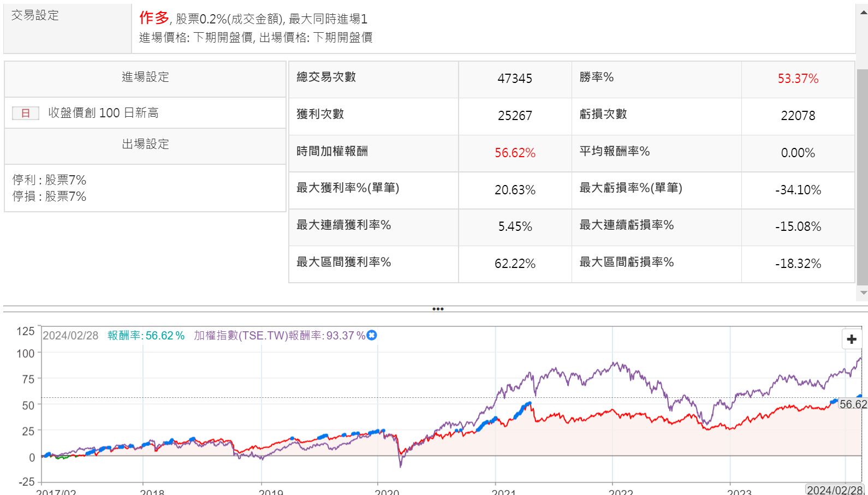Click the 收盤價創 100 日新高 entry condition
868x495 pixels.
103,113
